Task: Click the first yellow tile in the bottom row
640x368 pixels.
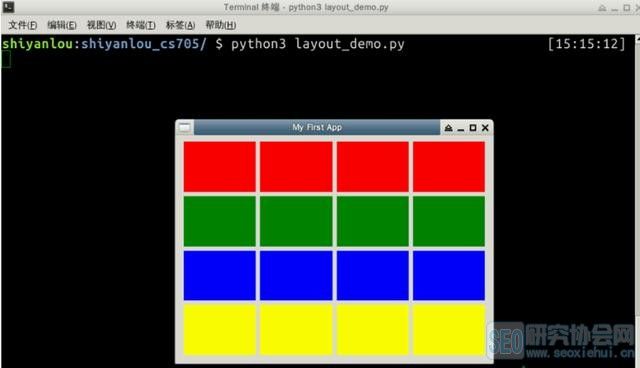Action: point(220,330)
